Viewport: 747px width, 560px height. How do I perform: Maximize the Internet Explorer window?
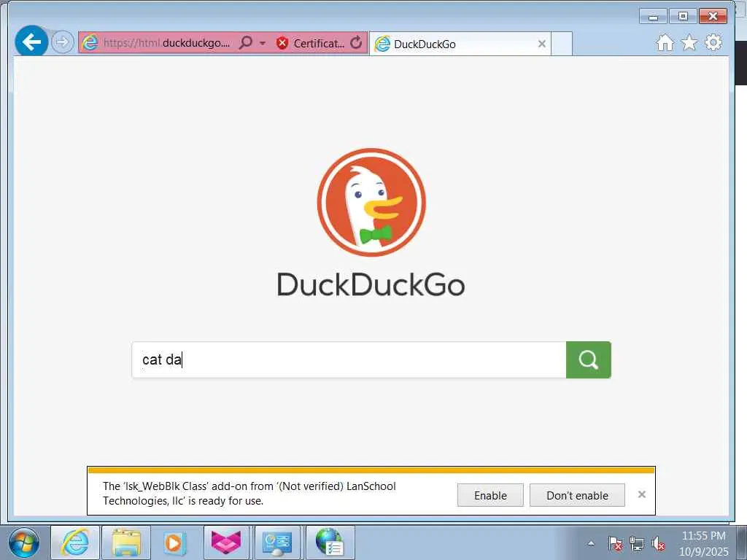(683, 17)
